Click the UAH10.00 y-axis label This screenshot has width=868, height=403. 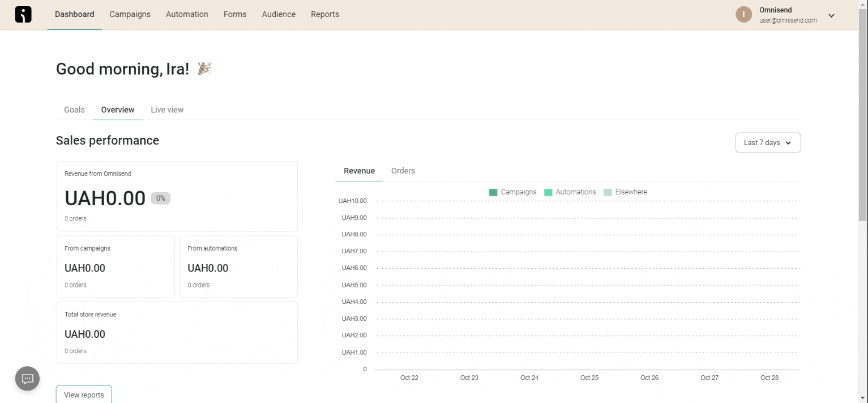(x=352, y=201)
